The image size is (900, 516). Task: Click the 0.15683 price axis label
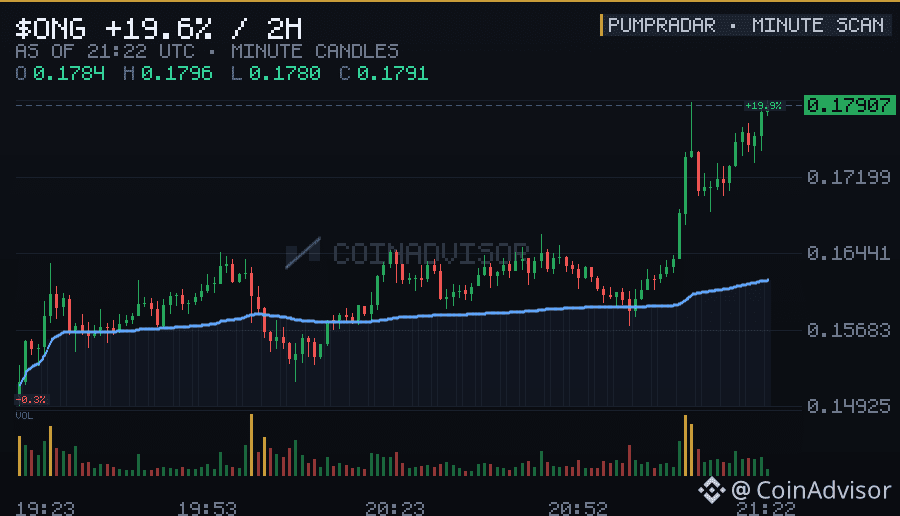849,330
